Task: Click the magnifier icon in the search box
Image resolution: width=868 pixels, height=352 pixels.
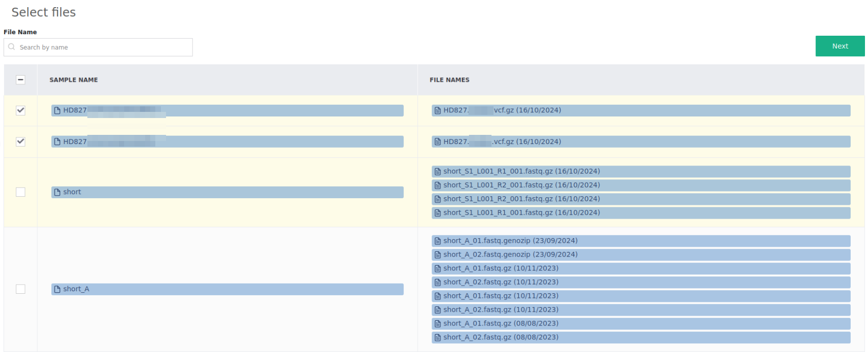Action: 12,47
